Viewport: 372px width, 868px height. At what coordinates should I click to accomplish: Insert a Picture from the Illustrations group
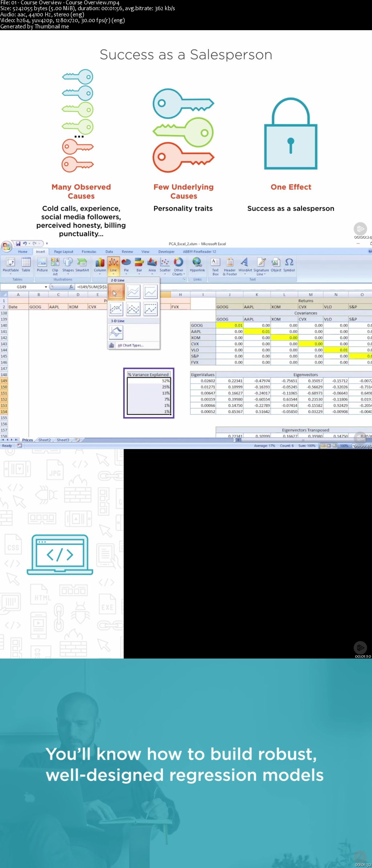[x=42, y=265]
